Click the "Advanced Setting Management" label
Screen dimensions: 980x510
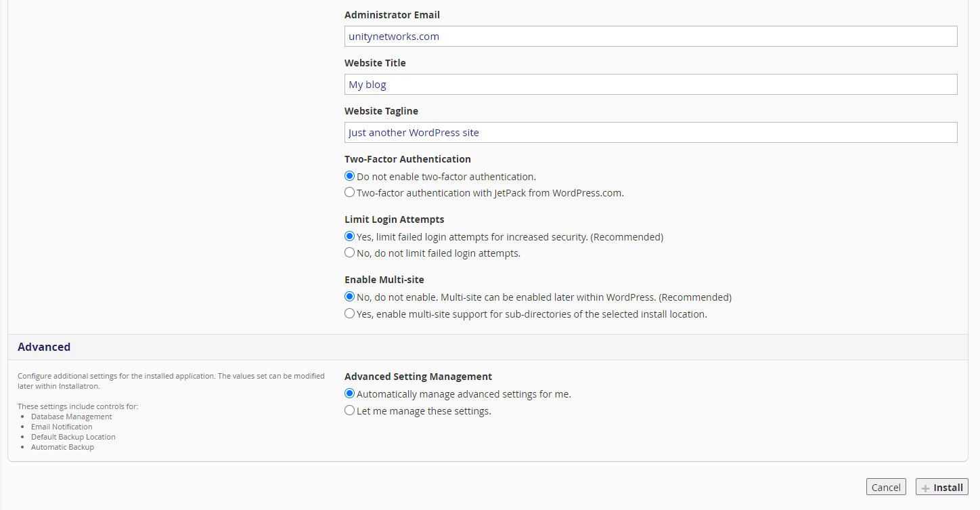pyautogui.click(x=418, y=377)
